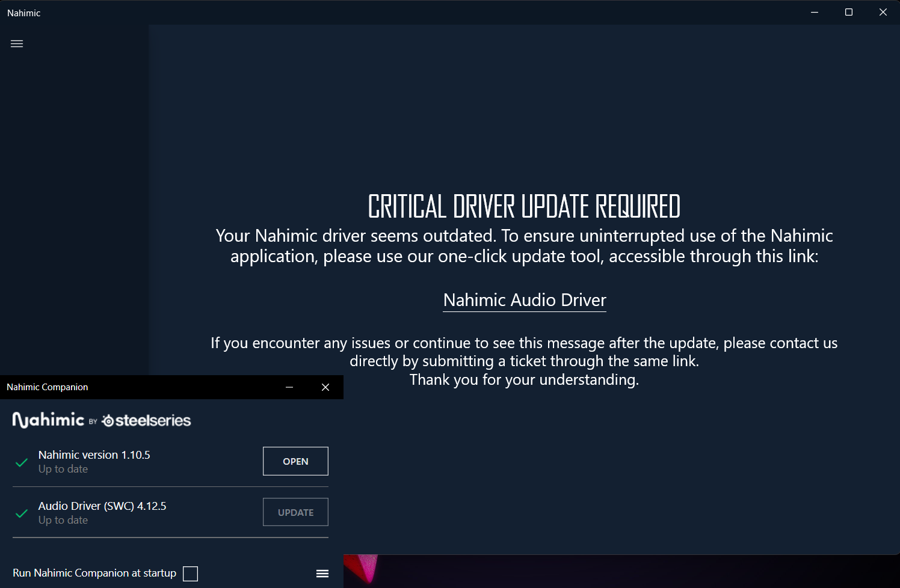Click the SteelSeries logo
900x588 pixels.
[146, 421]
